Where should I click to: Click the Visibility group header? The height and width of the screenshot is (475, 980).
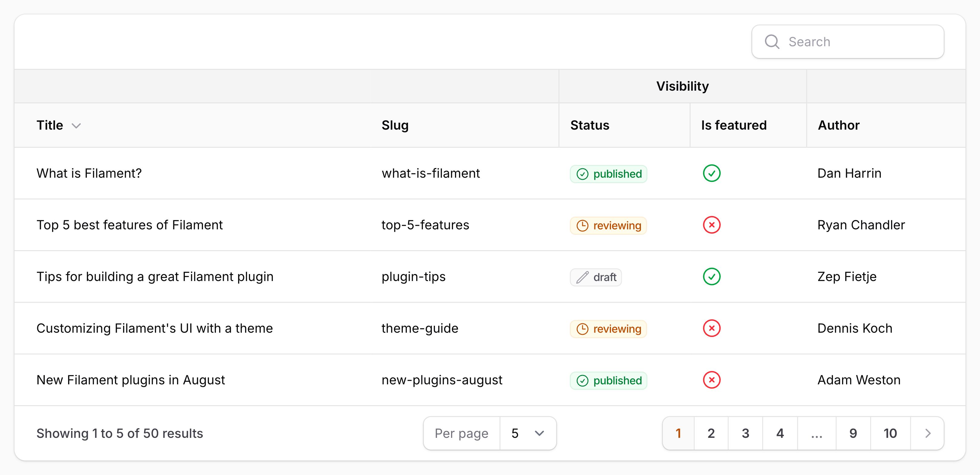coord(682,86)
